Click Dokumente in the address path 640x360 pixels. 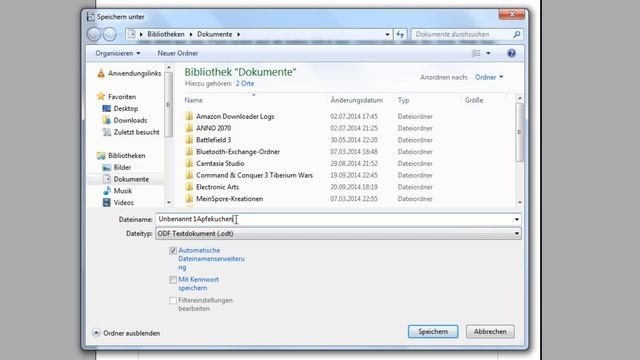[215, 34]
